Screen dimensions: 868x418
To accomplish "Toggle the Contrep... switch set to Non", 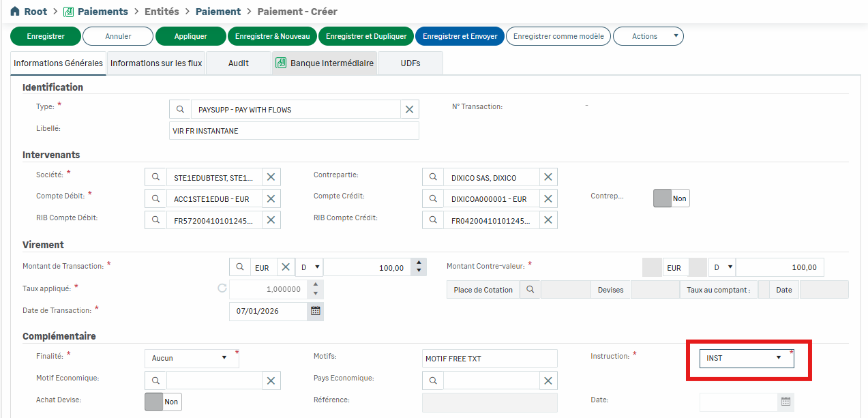I will tap(671, 198).
